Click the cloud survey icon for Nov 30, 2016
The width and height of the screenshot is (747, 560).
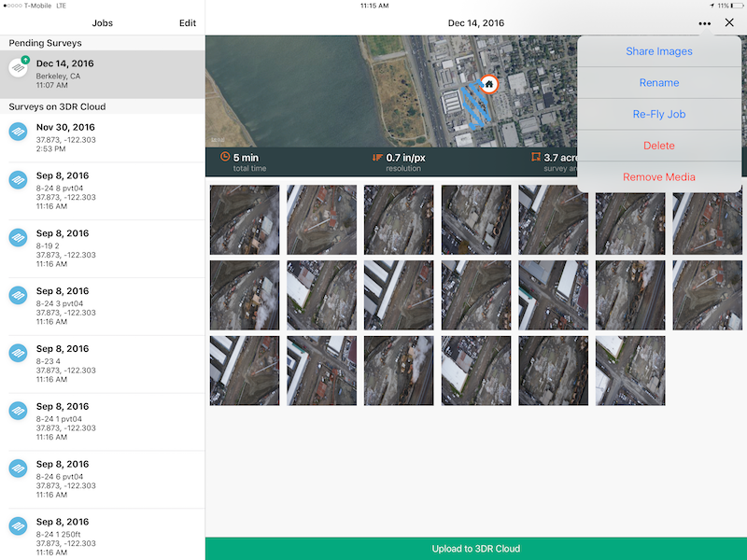(18, 132)
